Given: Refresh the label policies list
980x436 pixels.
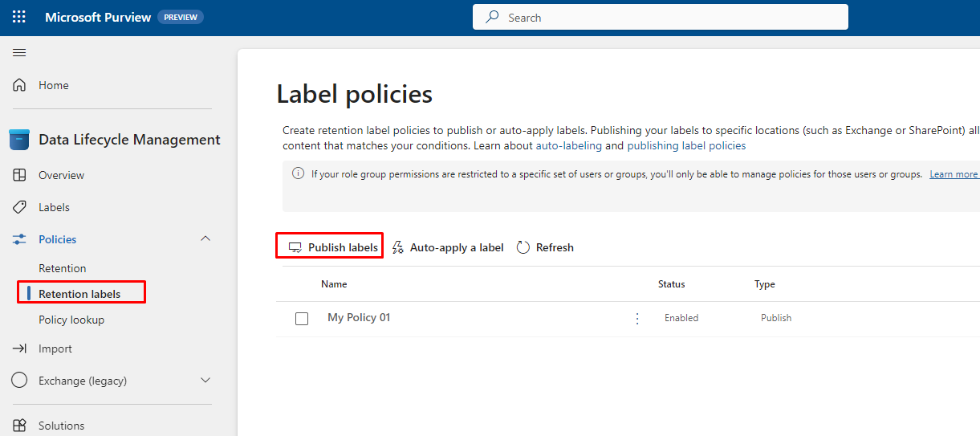Looking at the screenshot, I should coord(545,247).
